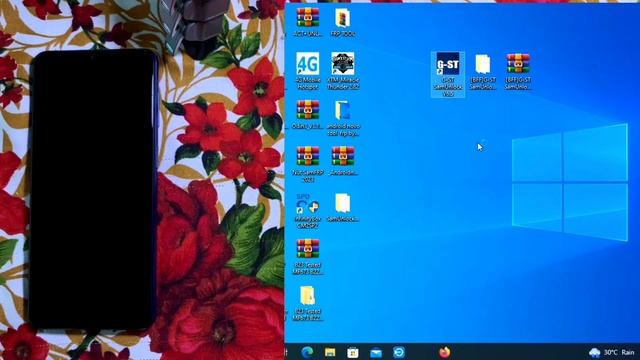Select the Odin3 WinRAR archive
The image size is (640, 360).
tap(308, 115)
